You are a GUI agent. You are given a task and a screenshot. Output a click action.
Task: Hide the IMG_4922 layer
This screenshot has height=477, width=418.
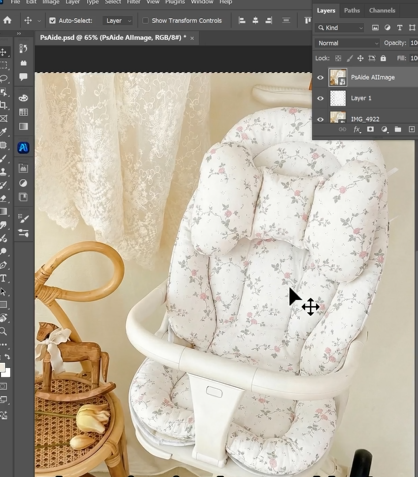click(x=320, y=119)
